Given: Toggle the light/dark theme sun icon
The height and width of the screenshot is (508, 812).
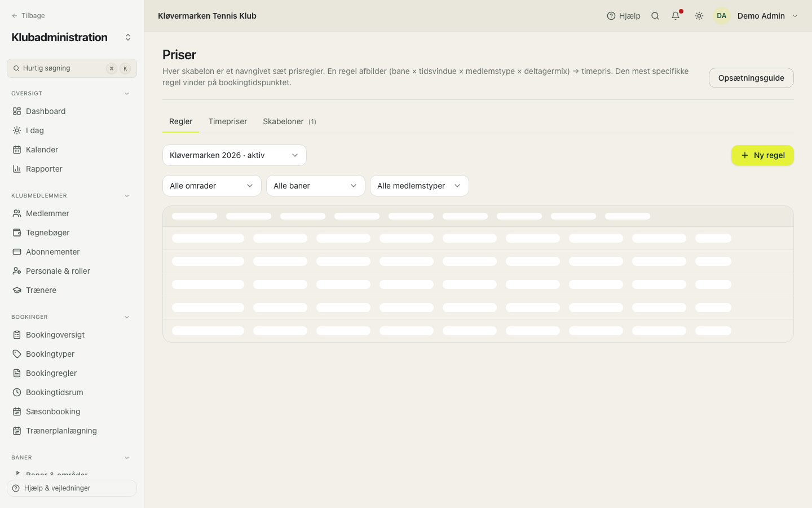Looking at the screenshot, I should coord(699,16).
